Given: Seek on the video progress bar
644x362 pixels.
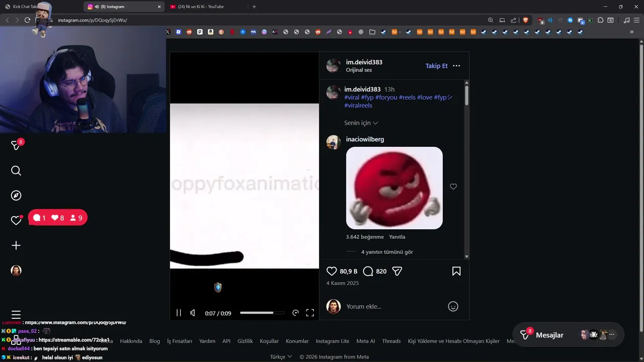Looking at the screenshot, I should tap(262, 313).
